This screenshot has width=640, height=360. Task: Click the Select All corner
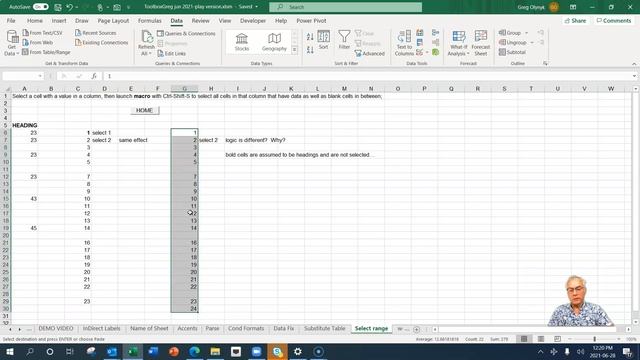(x=6, y=89)
